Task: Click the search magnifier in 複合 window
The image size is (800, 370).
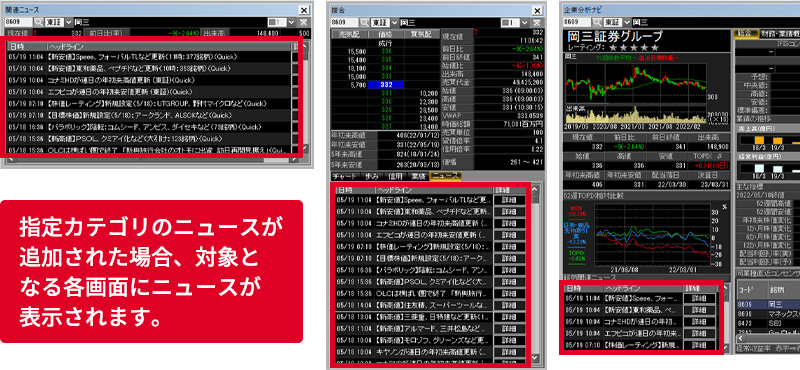Action: pos(364,22)
